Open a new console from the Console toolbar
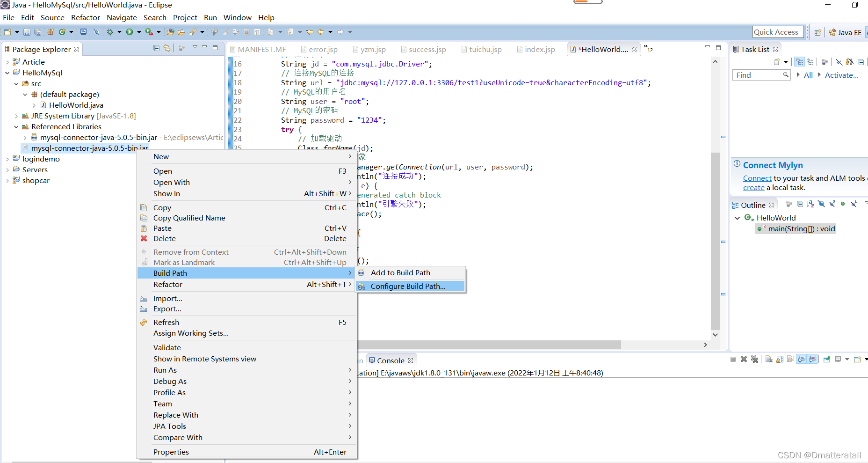 pyautogui.click(x=857, y=359)
